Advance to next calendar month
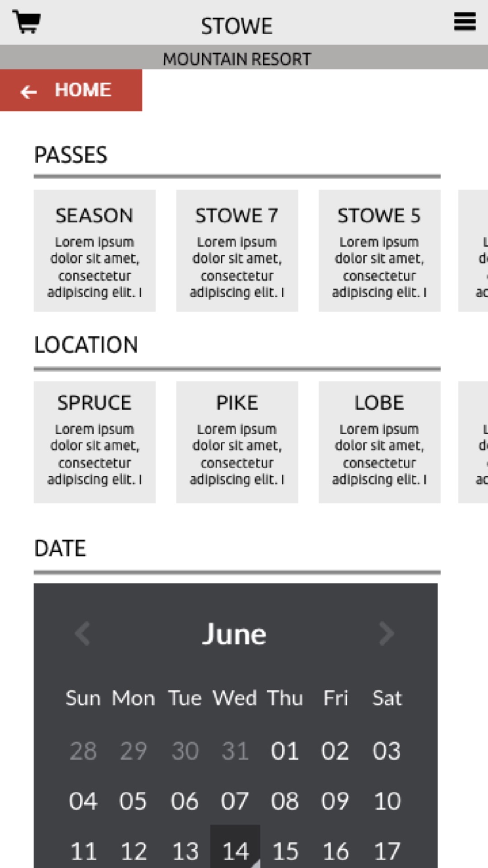 coord(386,633)
